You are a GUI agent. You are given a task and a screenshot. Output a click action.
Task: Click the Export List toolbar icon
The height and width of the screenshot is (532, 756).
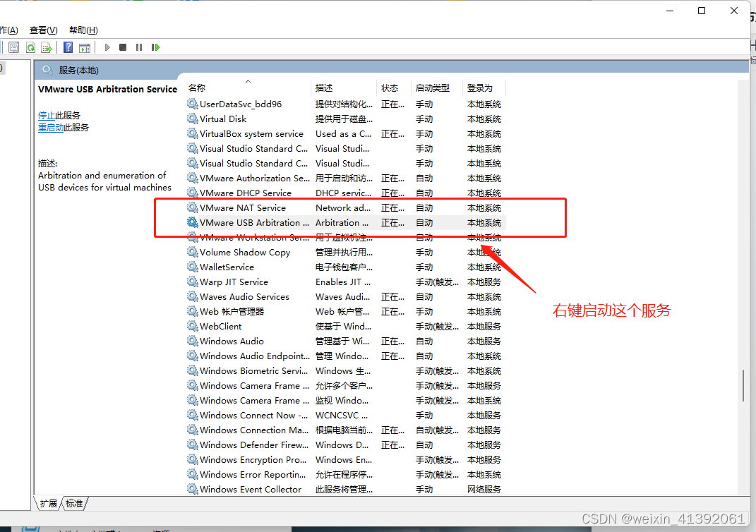[x=47, y=47]
